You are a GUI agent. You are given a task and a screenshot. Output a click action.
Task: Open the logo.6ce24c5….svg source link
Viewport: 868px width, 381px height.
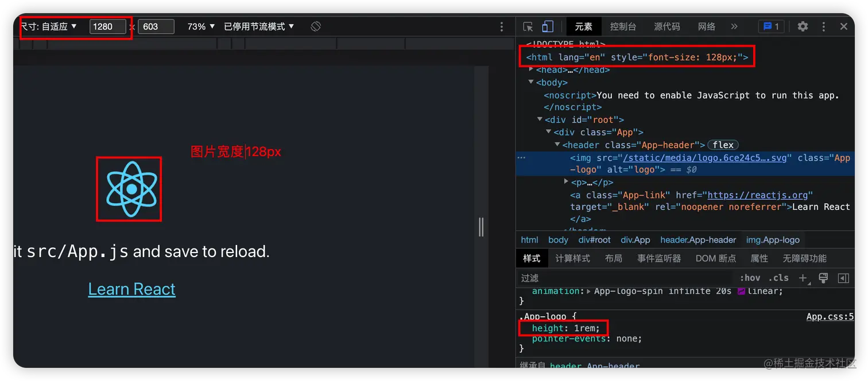[x=705, y=158]
